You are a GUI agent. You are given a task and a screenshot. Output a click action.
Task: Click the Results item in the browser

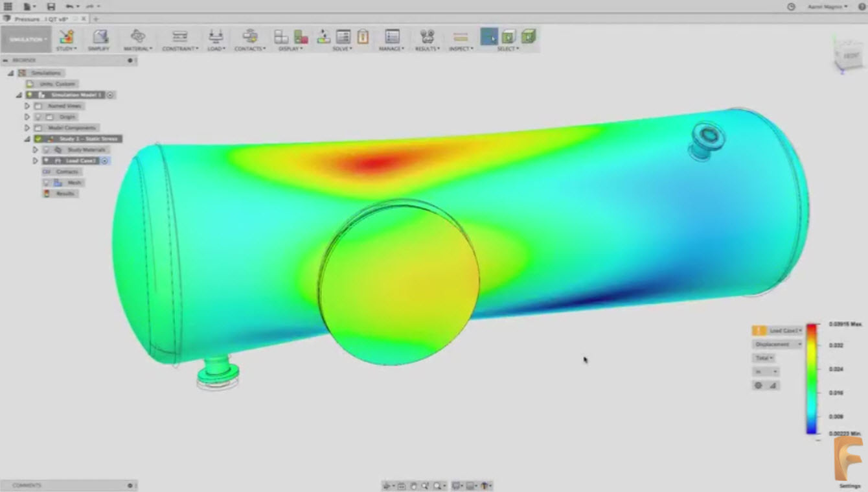click(63, 193)
